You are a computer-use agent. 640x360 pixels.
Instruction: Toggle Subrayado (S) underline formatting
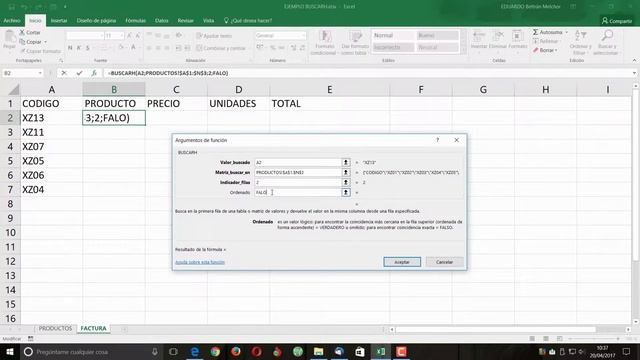[x=87, y=48]
